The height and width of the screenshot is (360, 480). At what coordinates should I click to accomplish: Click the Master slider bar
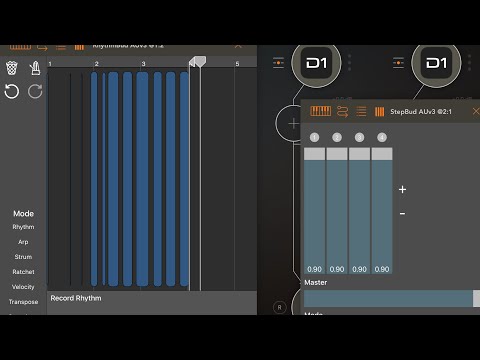(x=392, y=298)
